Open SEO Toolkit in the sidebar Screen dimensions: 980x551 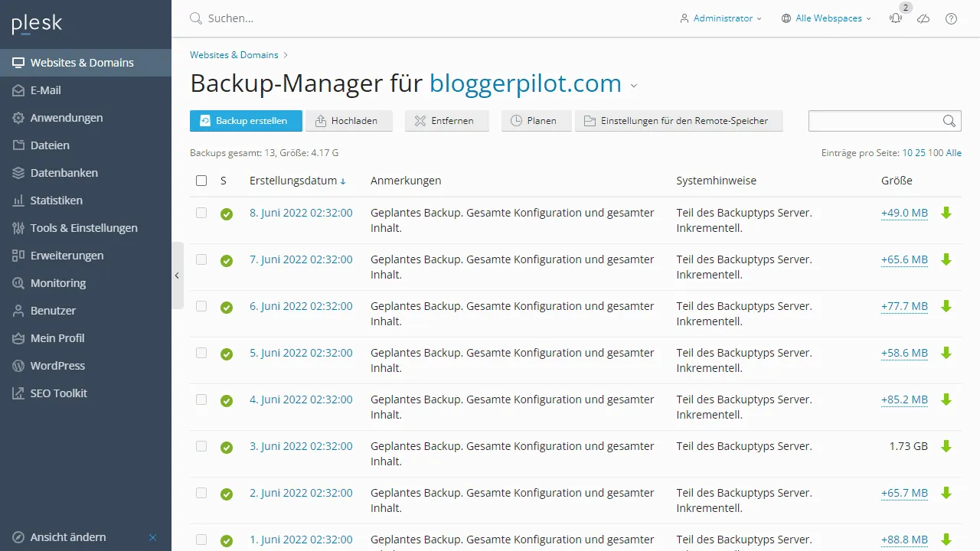[86, 393]
